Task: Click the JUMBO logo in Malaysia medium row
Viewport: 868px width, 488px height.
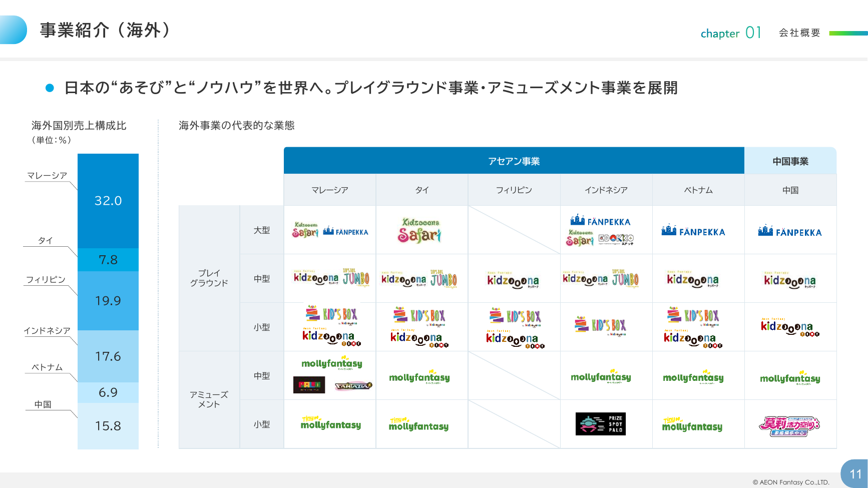Action: pyautogui.click(x=356, y=278)
